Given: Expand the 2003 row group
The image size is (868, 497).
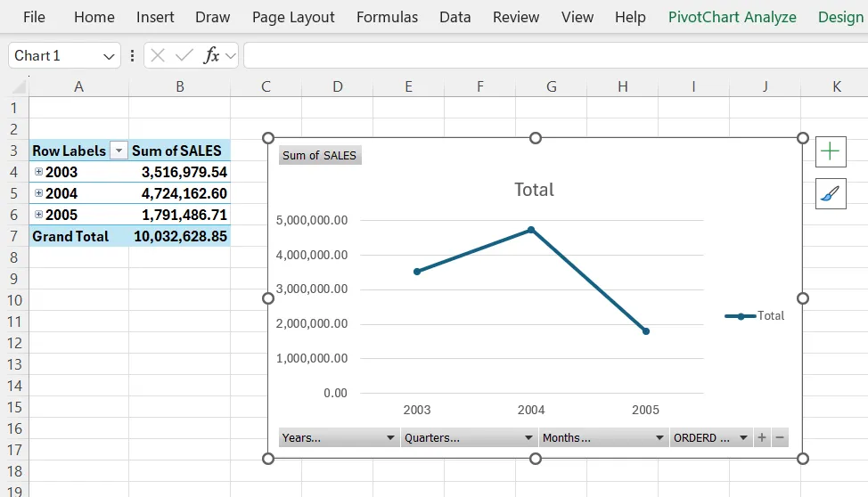Looking at the screenshot, I should [x=38, y=172].
